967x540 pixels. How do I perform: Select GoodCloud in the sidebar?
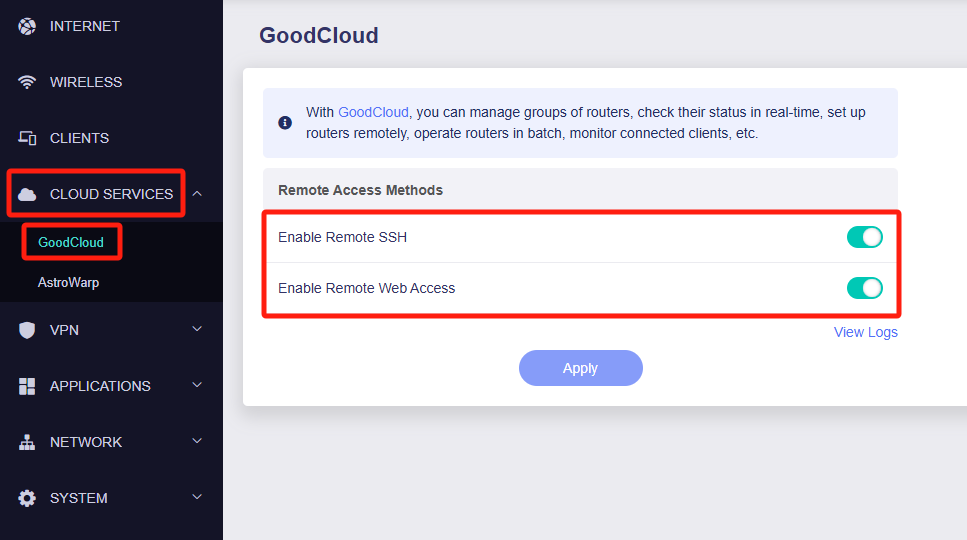click(71, 243)
